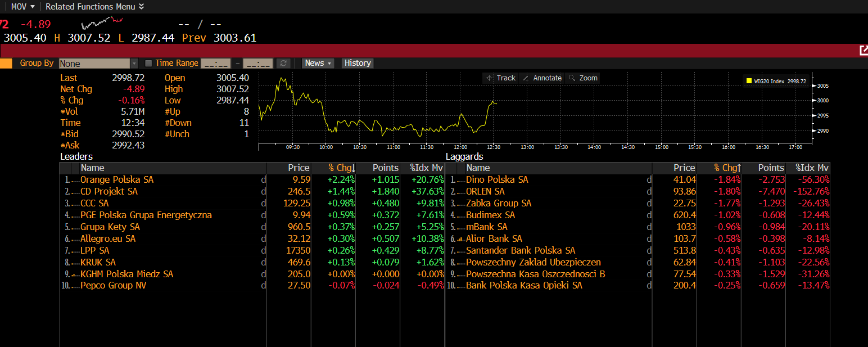This screenshot has height=347, width=868.
Task: Click the Time Range start time field
Action: (x=215, y=64)
